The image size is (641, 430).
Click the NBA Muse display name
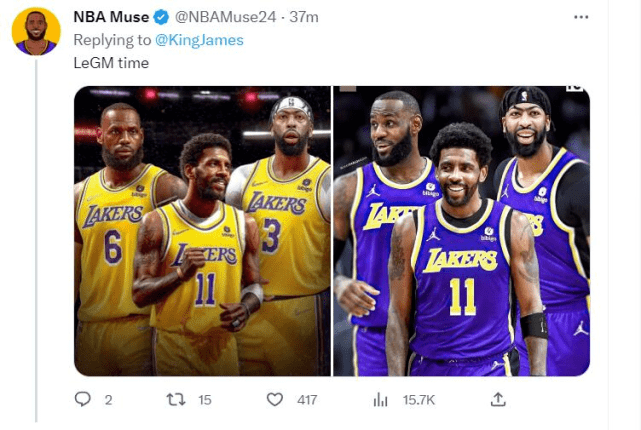pyautogui.click(x=111, y=17)
